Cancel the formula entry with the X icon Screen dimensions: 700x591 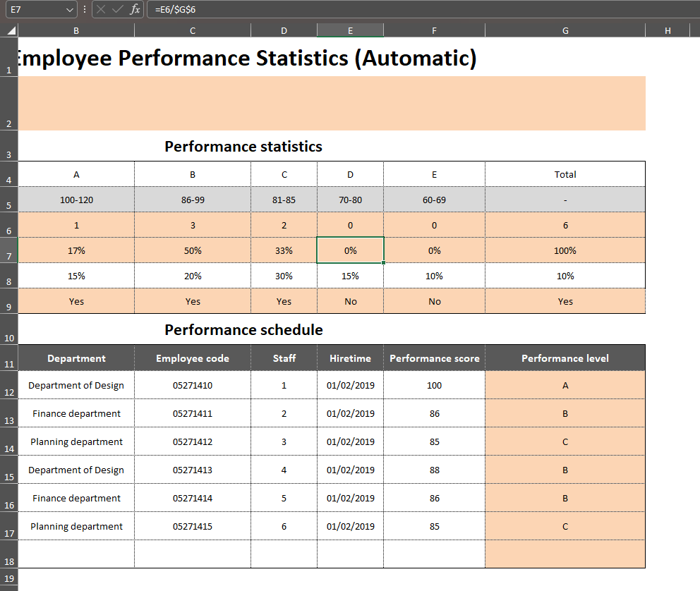pyautogui.click(x=101, y=9)
